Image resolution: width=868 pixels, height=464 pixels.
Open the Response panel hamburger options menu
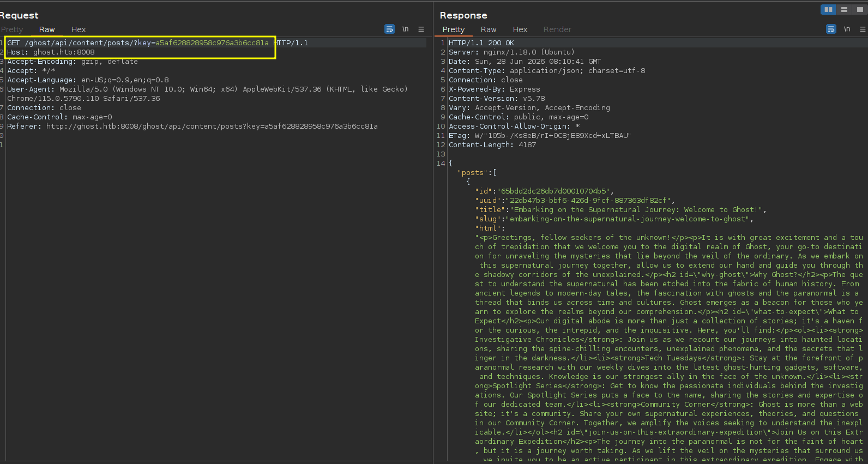pos(863,29)
